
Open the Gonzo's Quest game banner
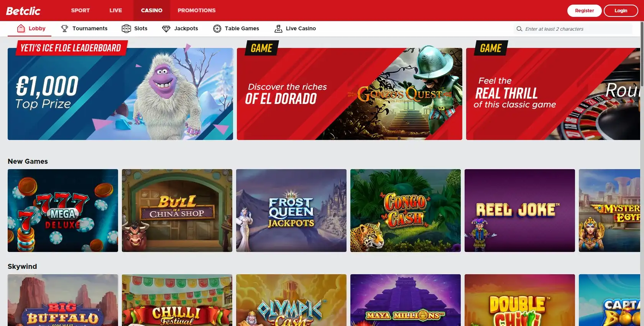tap(349, 94)
